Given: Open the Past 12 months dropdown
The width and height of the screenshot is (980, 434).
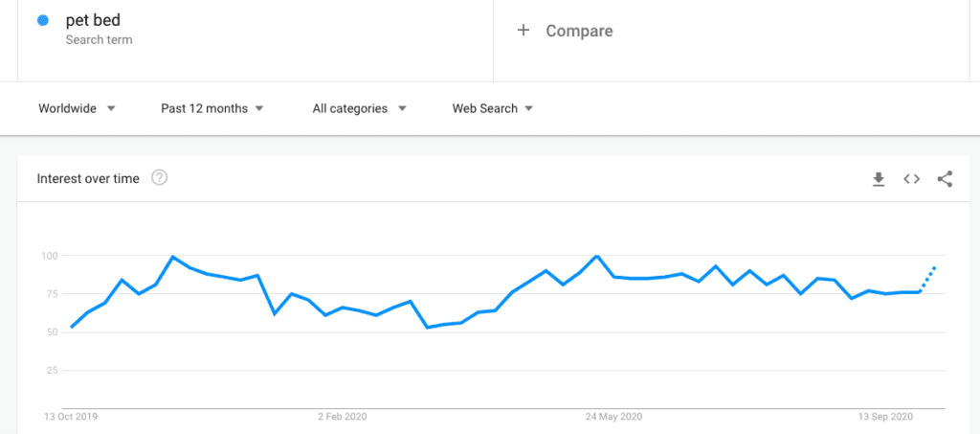Looking at the screenshot, I should pos(212,108).
